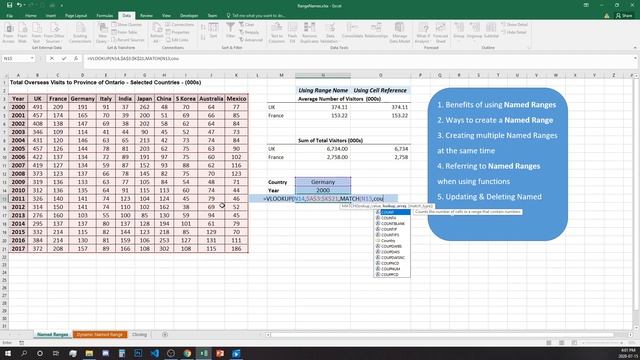Switch to Dynamic Named Range sheet tab
Viewport: 640px width, 360px height.
point(100,334)
